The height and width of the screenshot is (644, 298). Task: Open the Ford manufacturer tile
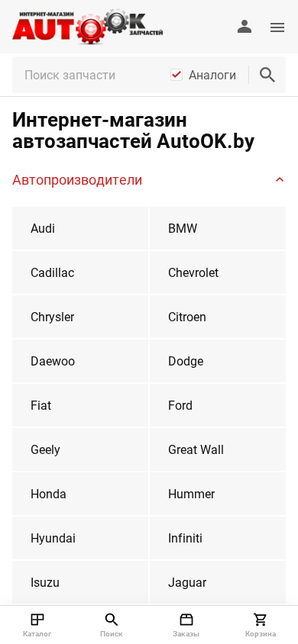(x=218, y=405)
